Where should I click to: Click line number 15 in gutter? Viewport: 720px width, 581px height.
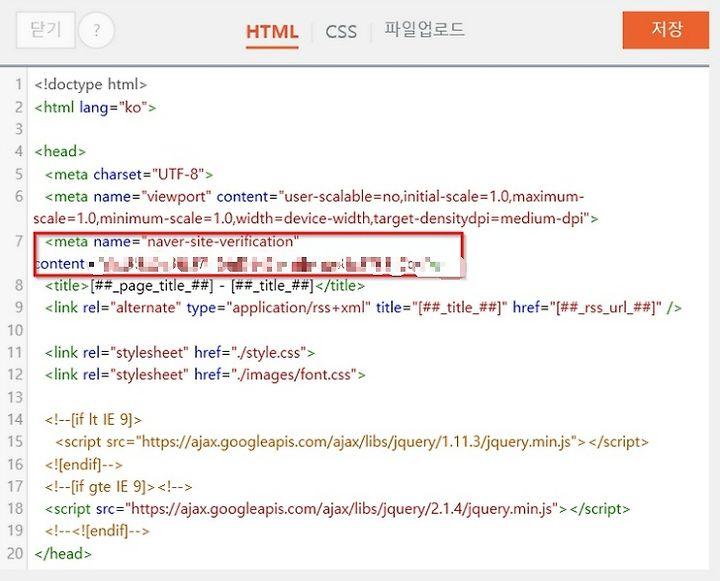click(15, 442)
